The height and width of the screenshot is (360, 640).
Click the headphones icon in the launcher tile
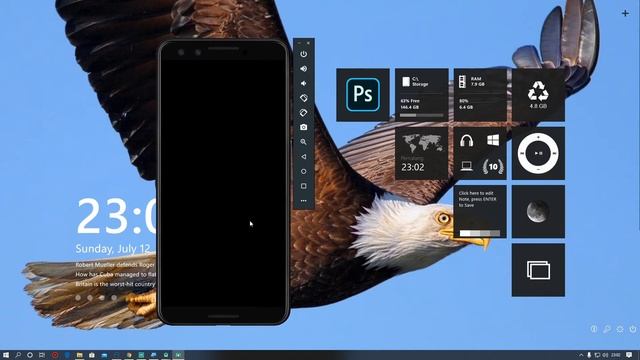point(467,141)
